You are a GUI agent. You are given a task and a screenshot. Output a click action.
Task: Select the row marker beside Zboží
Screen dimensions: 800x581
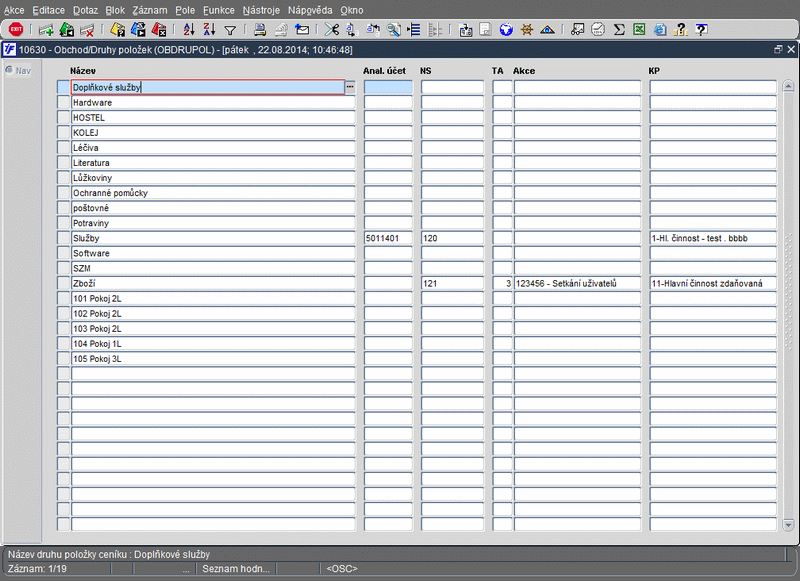(x=63, y=284)
